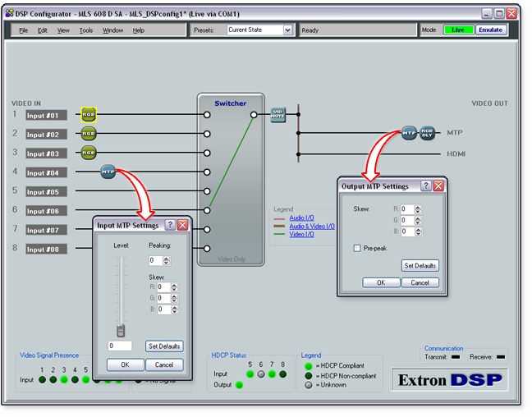Click Switcher input node for Input #04
Screen dimensions: 532x417
tap(207, 172)
